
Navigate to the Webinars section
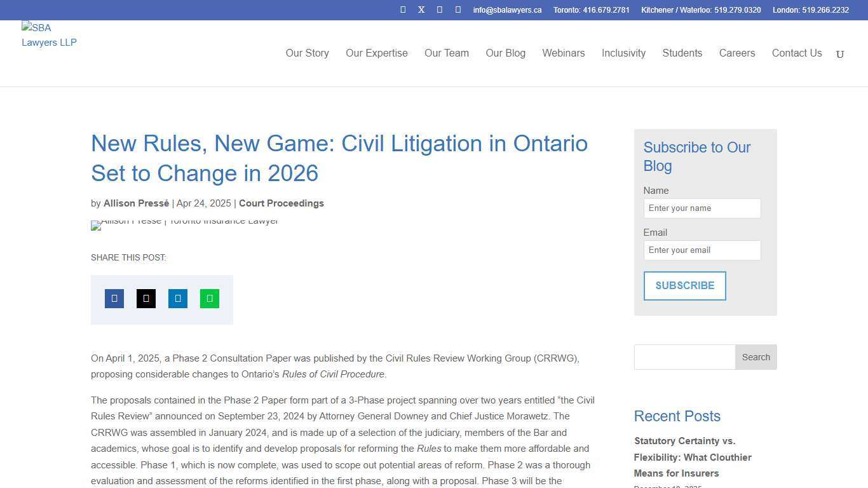pos(563,53)
